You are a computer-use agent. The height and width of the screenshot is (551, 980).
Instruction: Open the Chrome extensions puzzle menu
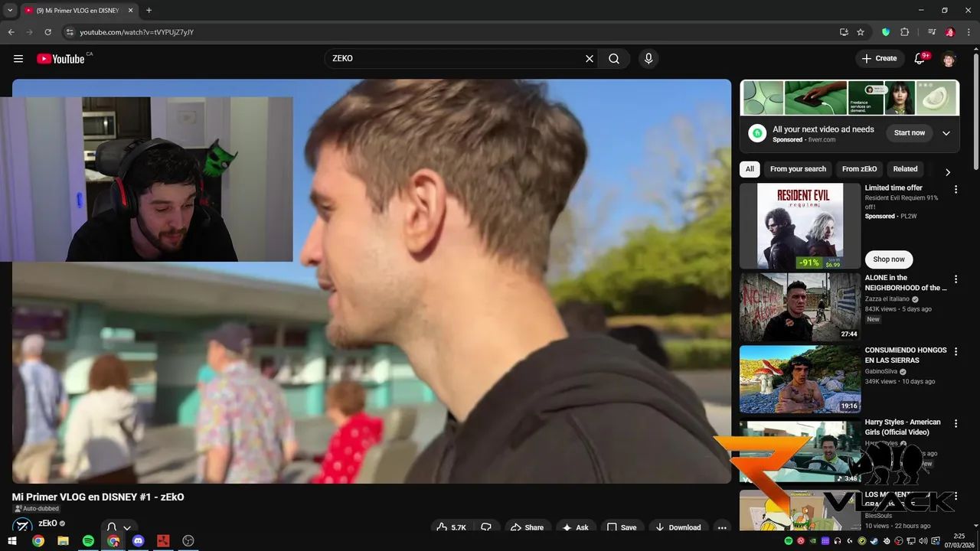click(x=904, y=32)
